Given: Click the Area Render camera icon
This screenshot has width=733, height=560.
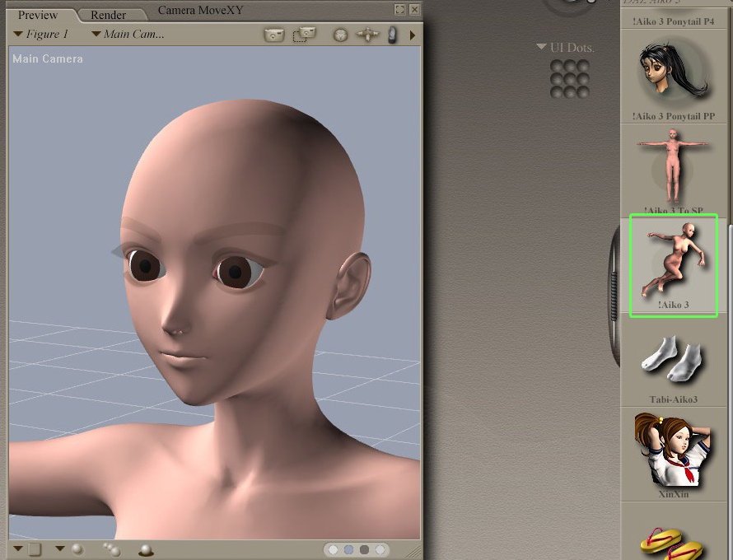Looking at the screenshot, I should pyautogui.click(x=305, y=35).
